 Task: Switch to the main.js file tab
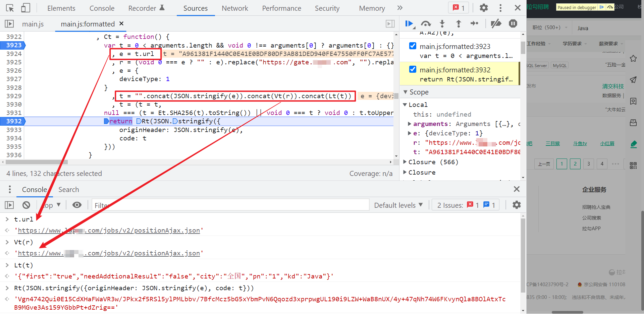tap(33, 24)
